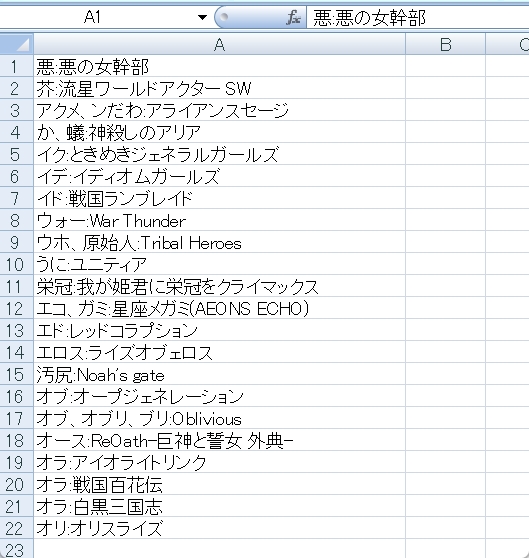Click cell オラ:アイオライトリンク

(219, 462)
